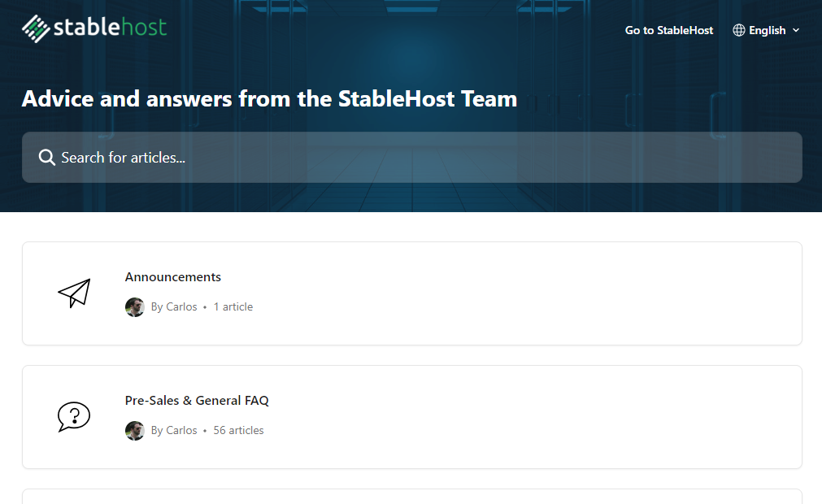822x504 pixels.
Task: Click the paper plane Announcements icon
Action: tap(74, 293)
